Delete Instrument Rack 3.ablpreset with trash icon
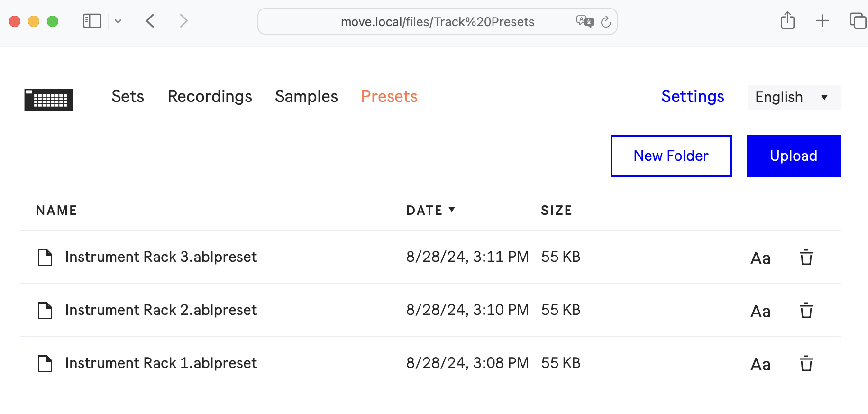This screenshot has height=414, width=868. click(x=806, y=258)
